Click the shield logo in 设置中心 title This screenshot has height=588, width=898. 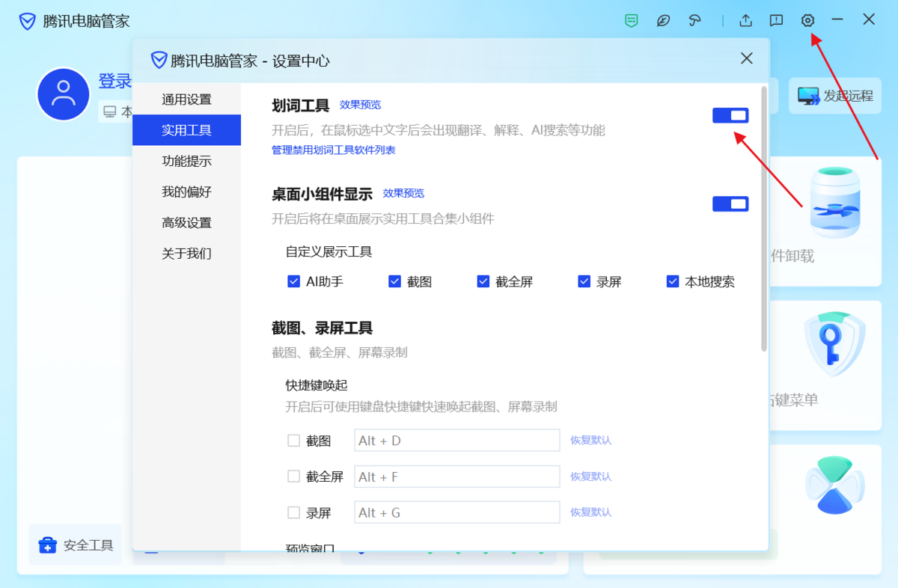click(159, 60)
